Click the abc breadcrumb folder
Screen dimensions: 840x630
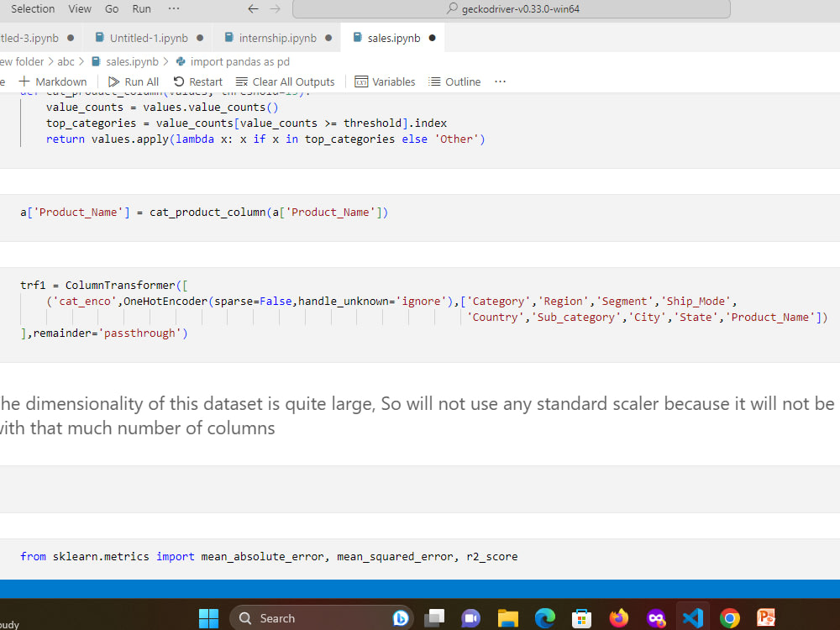pos(66,61)
